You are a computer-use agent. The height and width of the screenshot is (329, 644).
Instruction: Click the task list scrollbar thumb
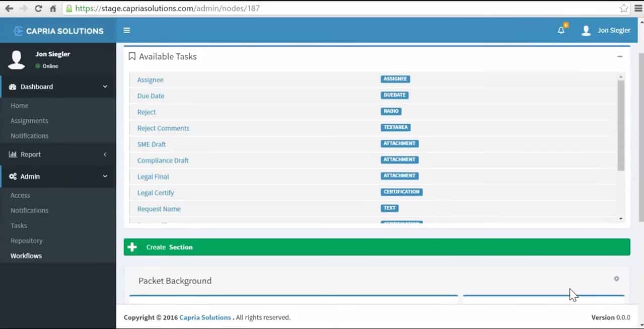click(x=621, y=125)
